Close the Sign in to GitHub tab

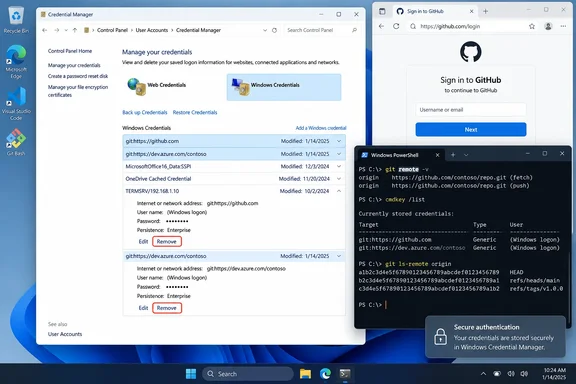click(x=472, y=11)
